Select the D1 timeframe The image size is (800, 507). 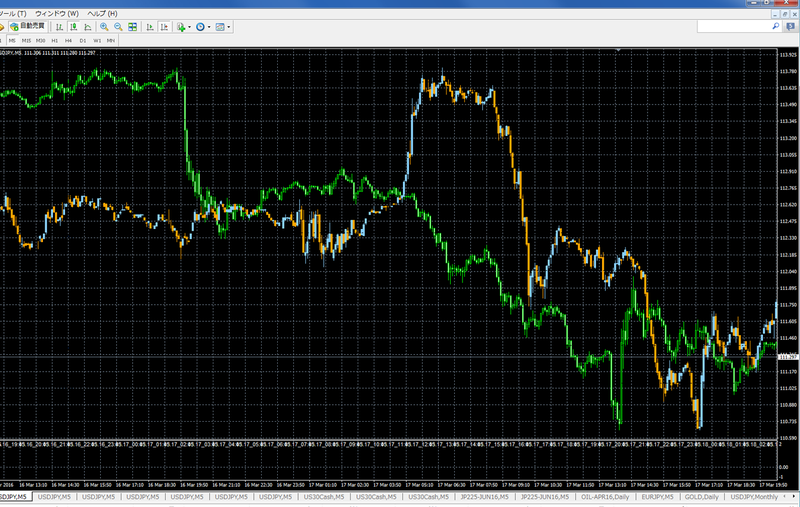(x=83, y=40)
